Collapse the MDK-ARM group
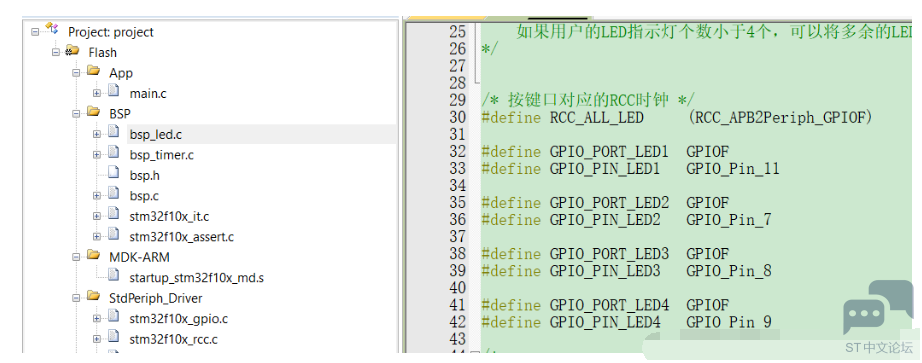The height and width of the screenshot is (363, 922). coord(76,257)
